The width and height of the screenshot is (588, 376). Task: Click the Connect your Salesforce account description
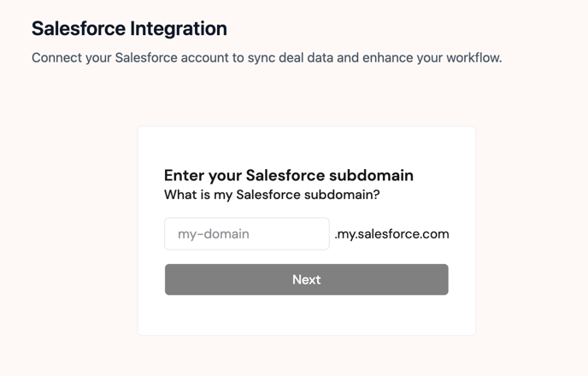tap(266, 58)
